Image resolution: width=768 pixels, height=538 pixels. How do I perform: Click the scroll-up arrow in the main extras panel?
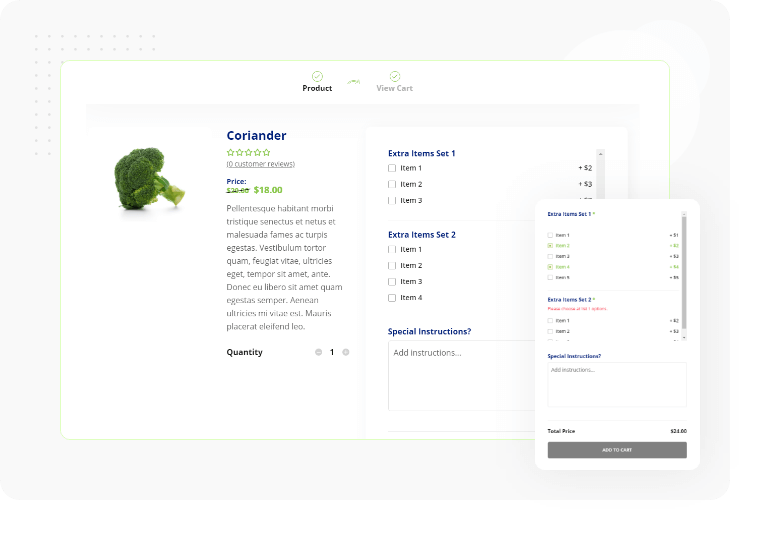(600, 153)
